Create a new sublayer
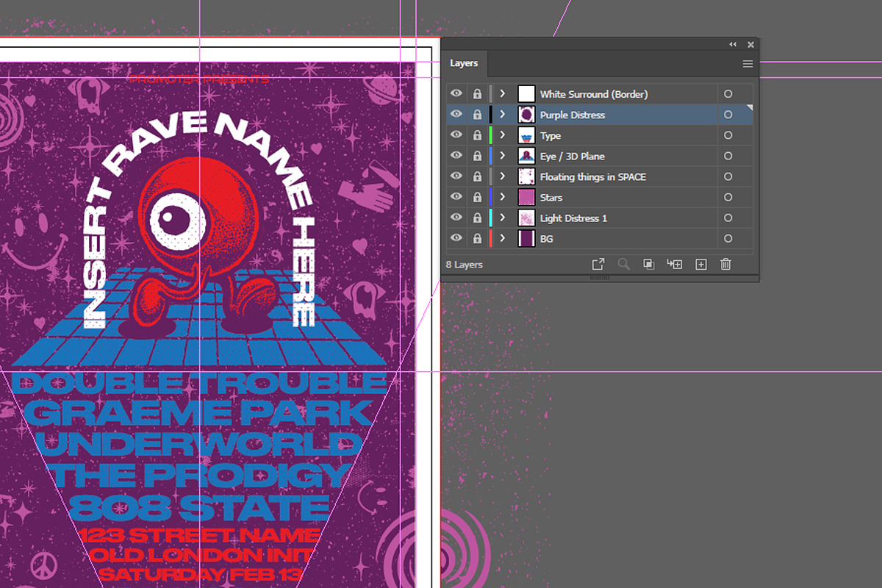This screenshot has width=882, height=588. click(674, 264)
